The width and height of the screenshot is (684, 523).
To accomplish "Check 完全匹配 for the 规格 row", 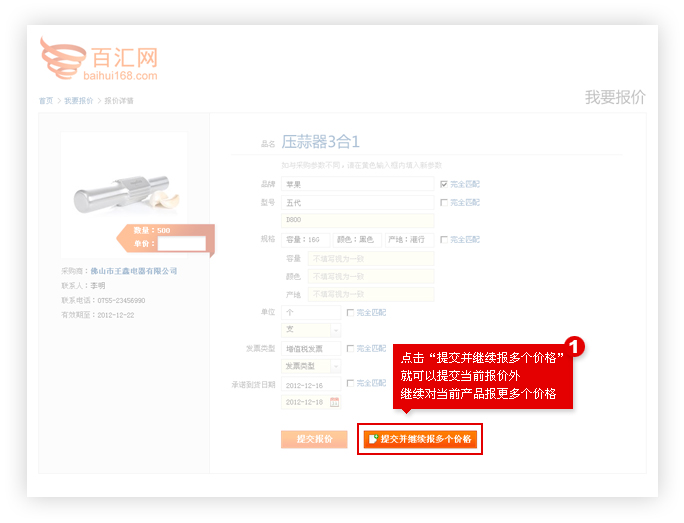I will (x=443, y=239).
